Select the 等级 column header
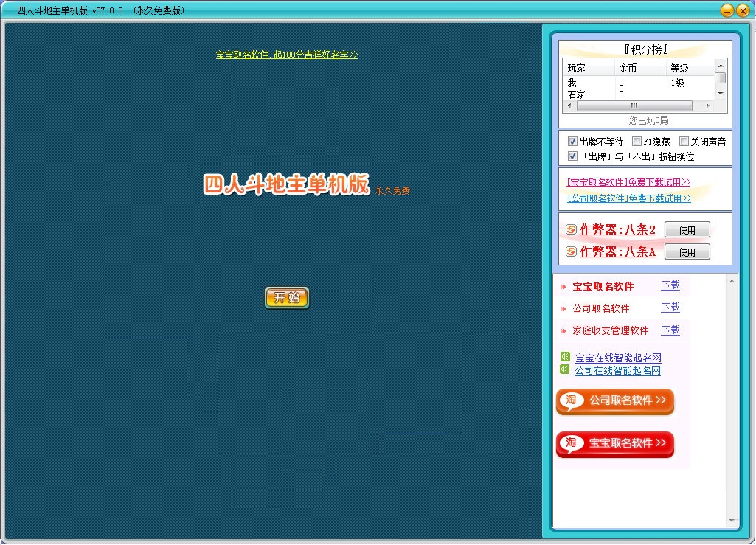The height and width of the screenshot is (545, 756). click(690, 68)
